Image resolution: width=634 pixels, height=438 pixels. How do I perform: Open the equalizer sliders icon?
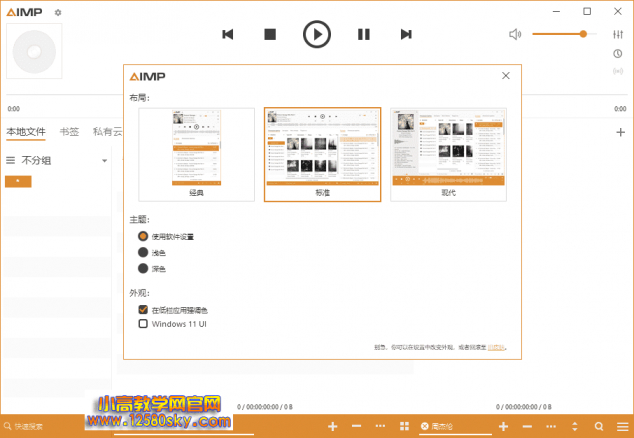(618, 34)
